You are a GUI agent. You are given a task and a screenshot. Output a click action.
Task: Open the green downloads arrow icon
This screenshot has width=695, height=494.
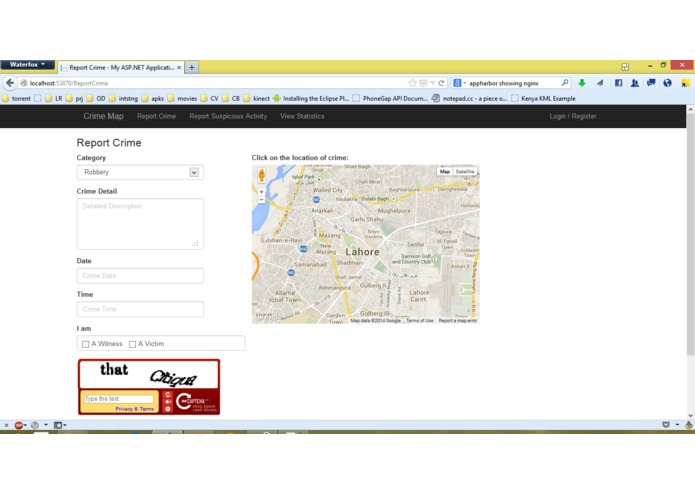[x=582, y=83]
